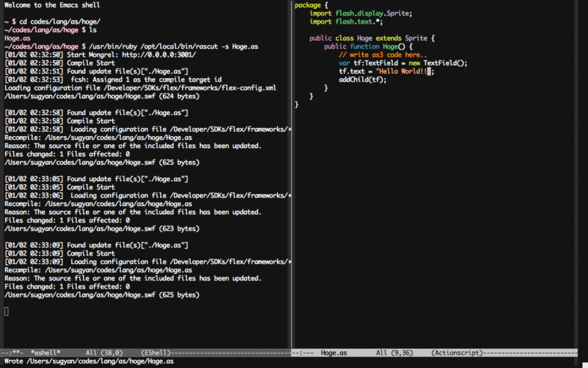Click the echo area 'Wrote' message

point(89,361)
